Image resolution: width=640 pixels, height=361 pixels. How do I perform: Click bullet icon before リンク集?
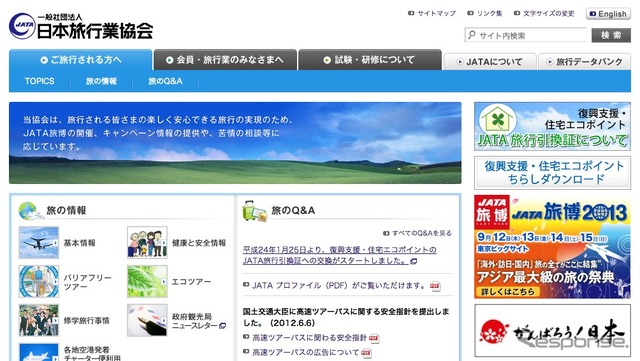pyautogui.click(x=470, y=13)
